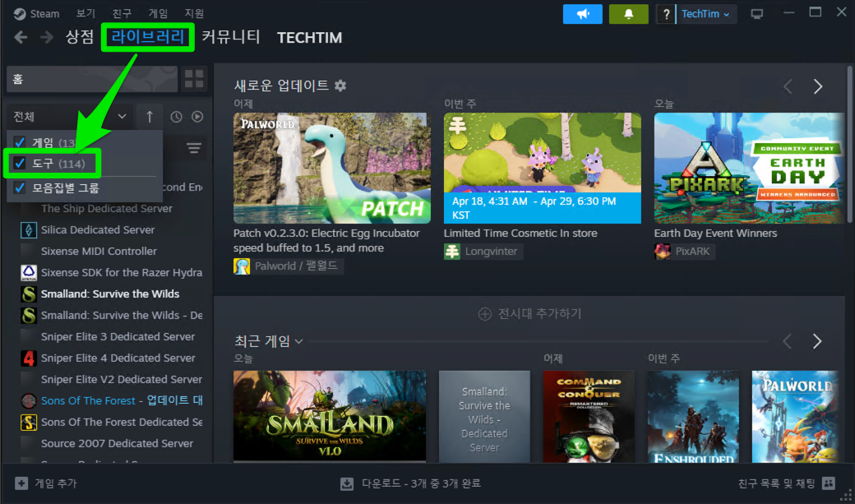Click the ready-to-play filter icon

(196, 116)
